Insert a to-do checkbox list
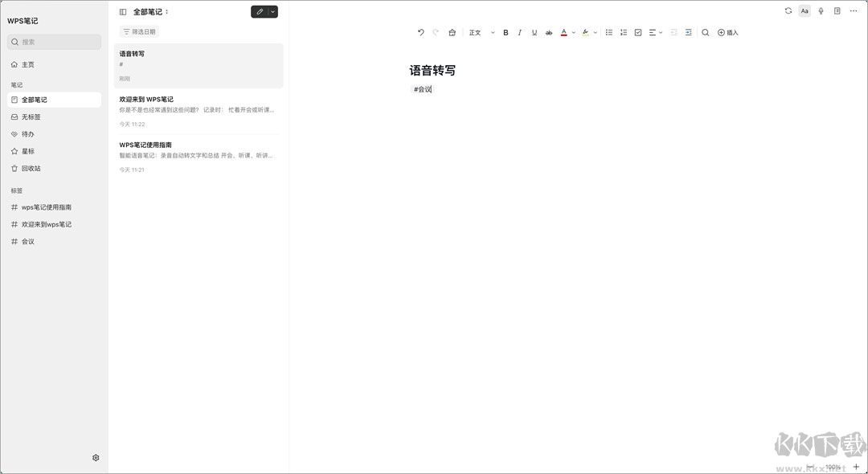The image size is (868, 474). click(637, 32)
